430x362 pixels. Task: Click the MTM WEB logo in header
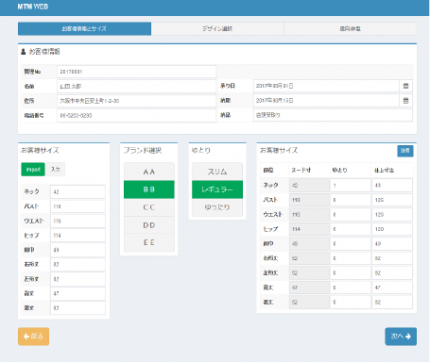click(x=33, y=6)
